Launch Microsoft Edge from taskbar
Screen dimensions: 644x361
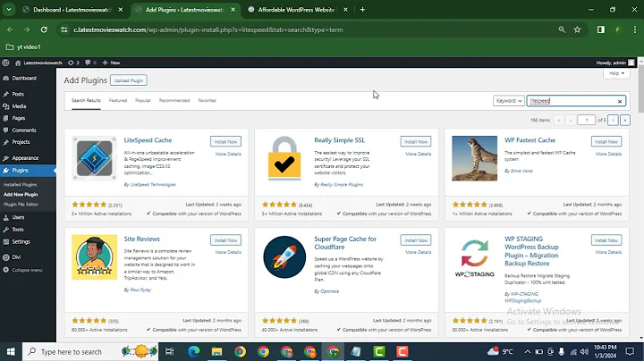coord(193,351)
